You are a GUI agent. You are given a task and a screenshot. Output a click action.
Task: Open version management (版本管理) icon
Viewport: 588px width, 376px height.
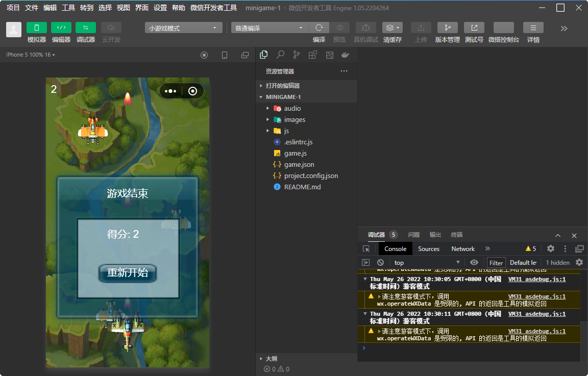(x=447, y=28)
